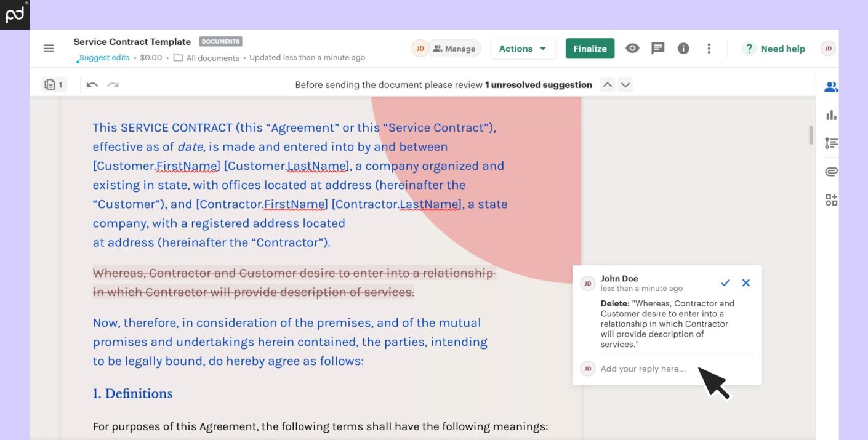The width and height of the screenshot is (868, 440).
Task: Toggle the hamburger navigation menu
Action: click(x=49, y=48)
